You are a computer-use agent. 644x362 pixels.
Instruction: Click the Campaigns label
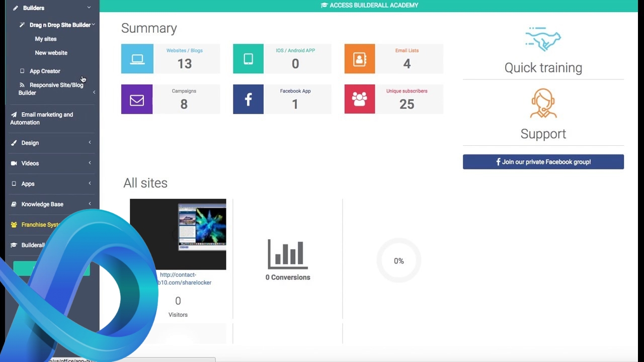(x=184, y=91)
